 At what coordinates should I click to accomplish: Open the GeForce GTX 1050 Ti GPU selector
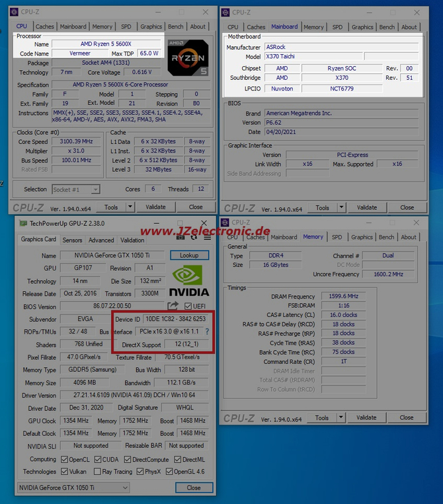(x=73, y=487)
